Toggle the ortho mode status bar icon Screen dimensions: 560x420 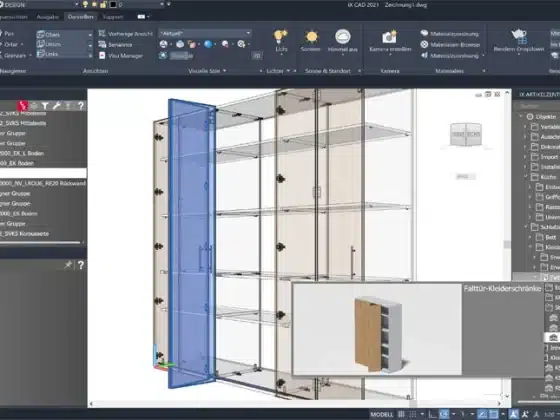pyautogui.click(x=432, y=414)
